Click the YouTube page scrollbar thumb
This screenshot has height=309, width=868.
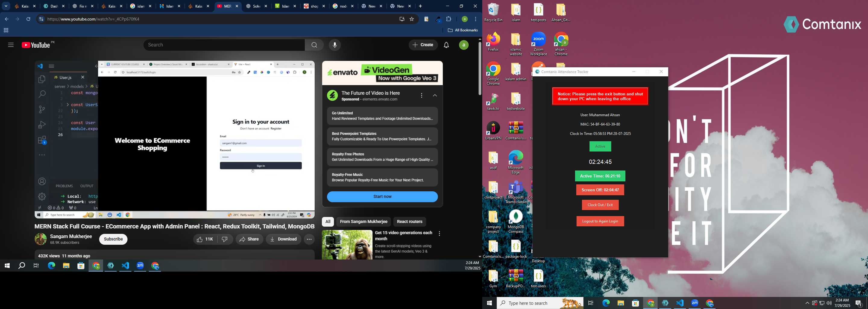click(x=480, y=68)
